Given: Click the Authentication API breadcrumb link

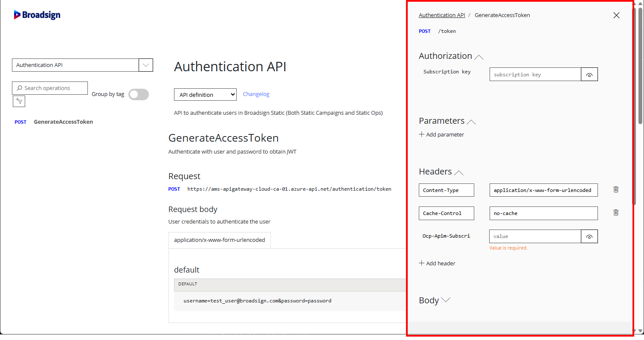Looking at the screenshot, I should tap(442, 15).
